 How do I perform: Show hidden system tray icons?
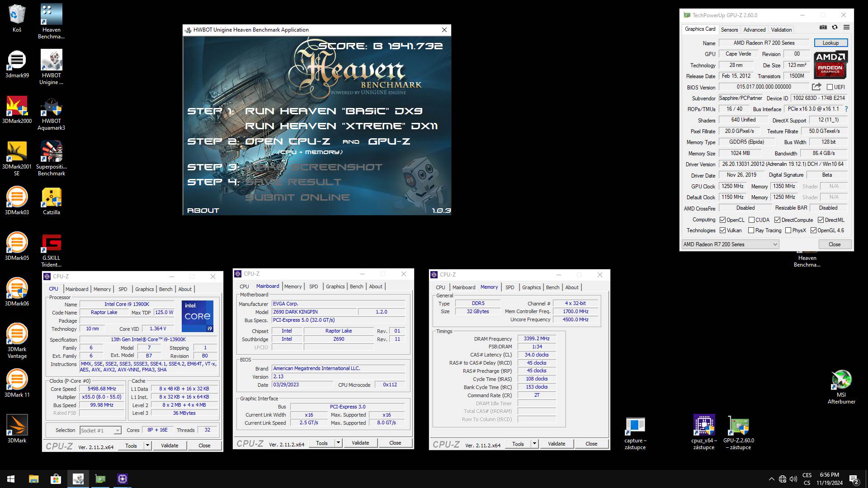(771, 479)
